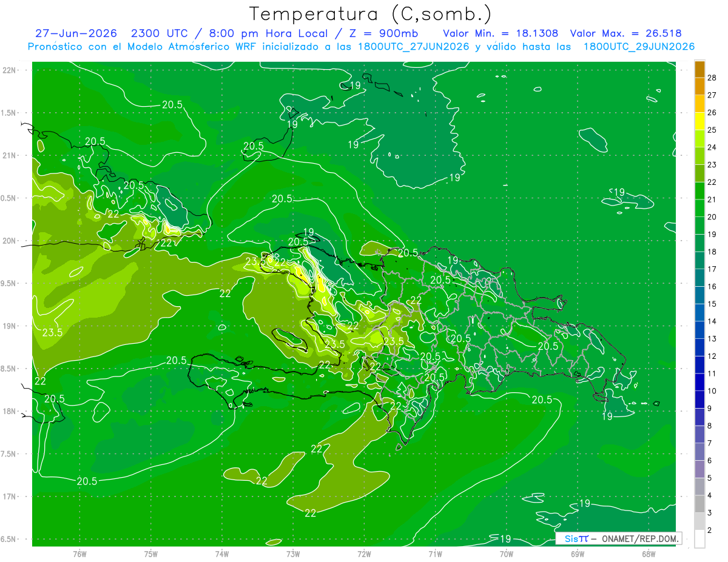Click the '20N' latitude axis label

pyautogui.click(x=10, y=241)
